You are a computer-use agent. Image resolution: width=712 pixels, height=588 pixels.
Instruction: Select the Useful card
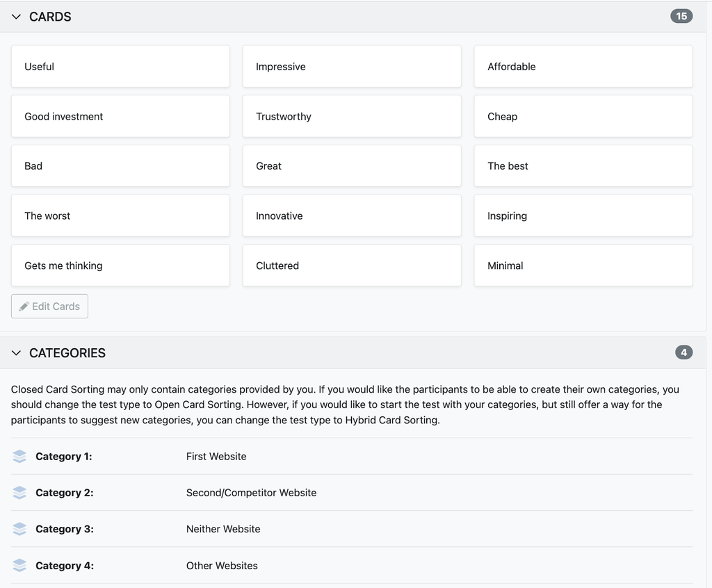tap(120, 66)
